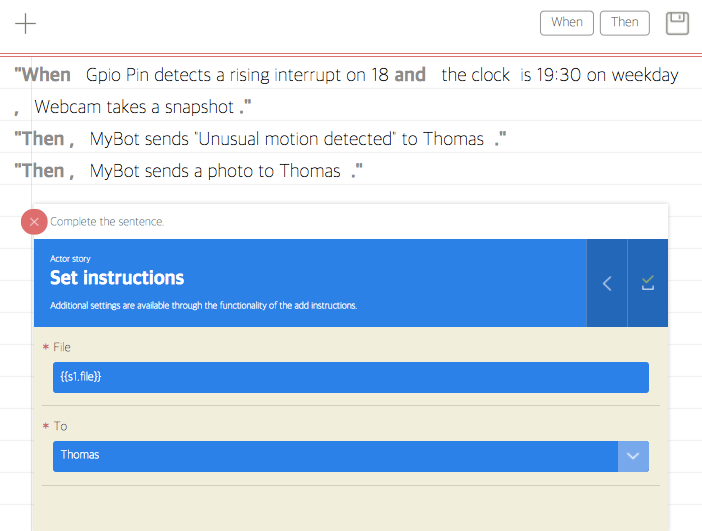Expand the To recipient dropdown arrow
Image resolution: width=702 pixels, height=531 pixels.
click(x=633, y=456)
